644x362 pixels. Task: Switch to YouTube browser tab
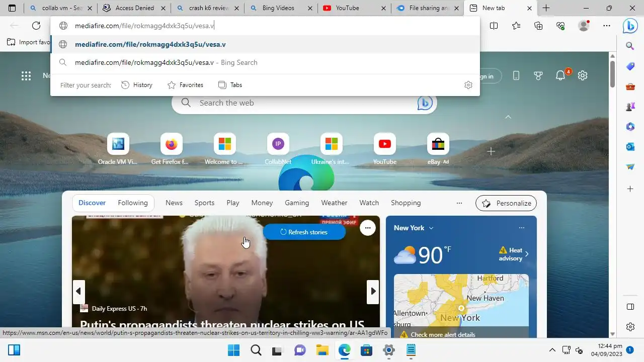pos(355,8)
